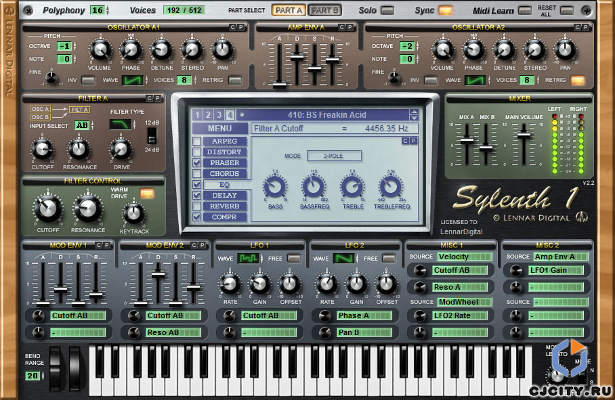
Task: Click the Oscillator A2 Volume knob
Action: pos(443,50)
